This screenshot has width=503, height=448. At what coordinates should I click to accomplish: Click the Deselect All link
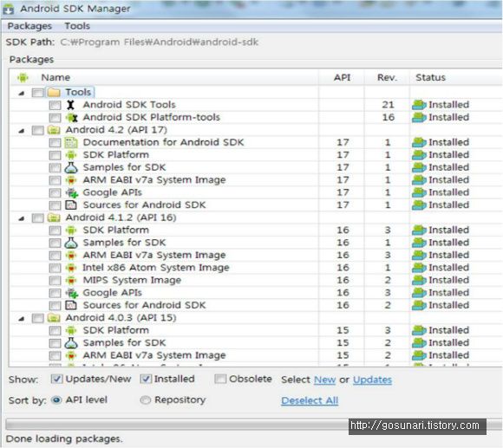coord(310,400)
